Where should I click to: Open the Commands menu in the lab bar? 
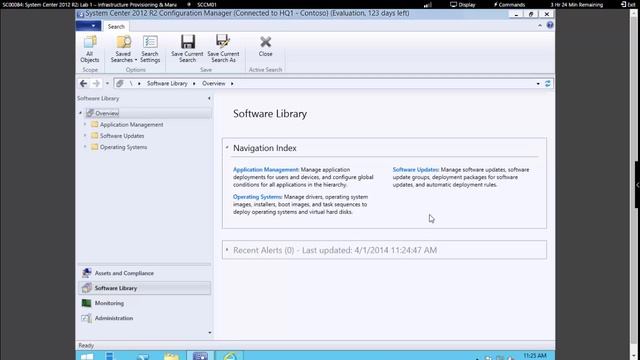[509, 5]
